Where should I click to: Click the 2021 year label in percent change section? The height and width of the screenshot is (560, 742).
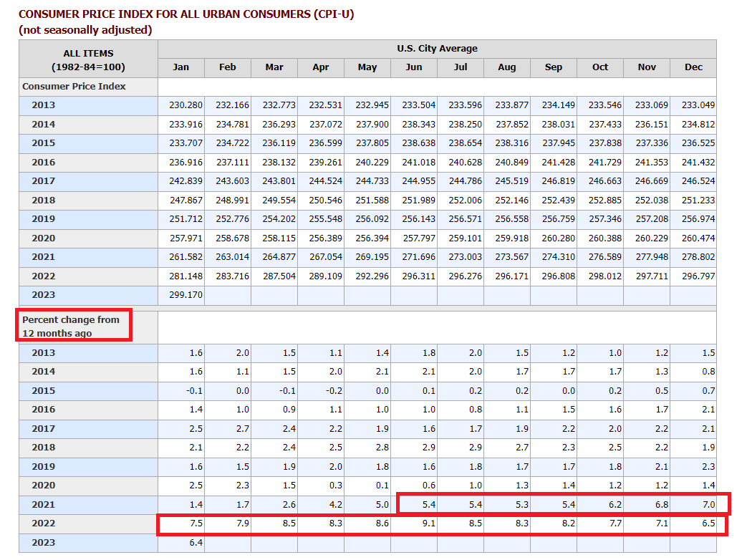pyautogui.click(x=44, y=505)
